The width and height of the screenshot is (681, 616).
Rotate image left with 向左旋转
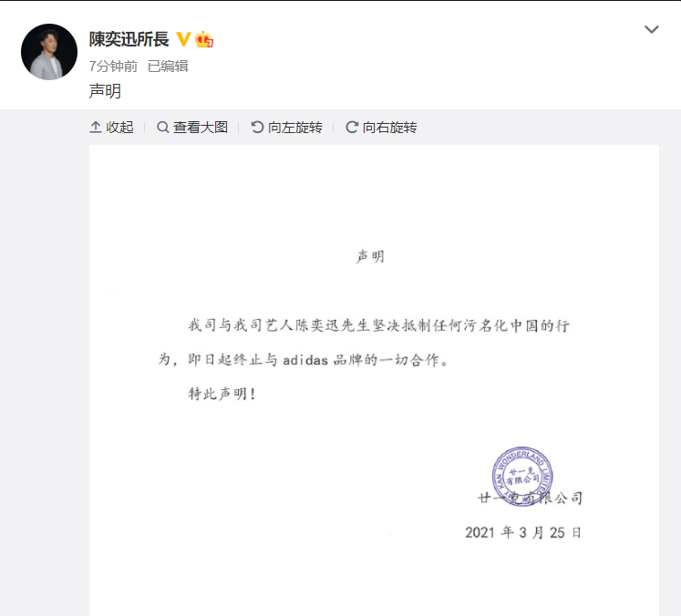point(286,128)
